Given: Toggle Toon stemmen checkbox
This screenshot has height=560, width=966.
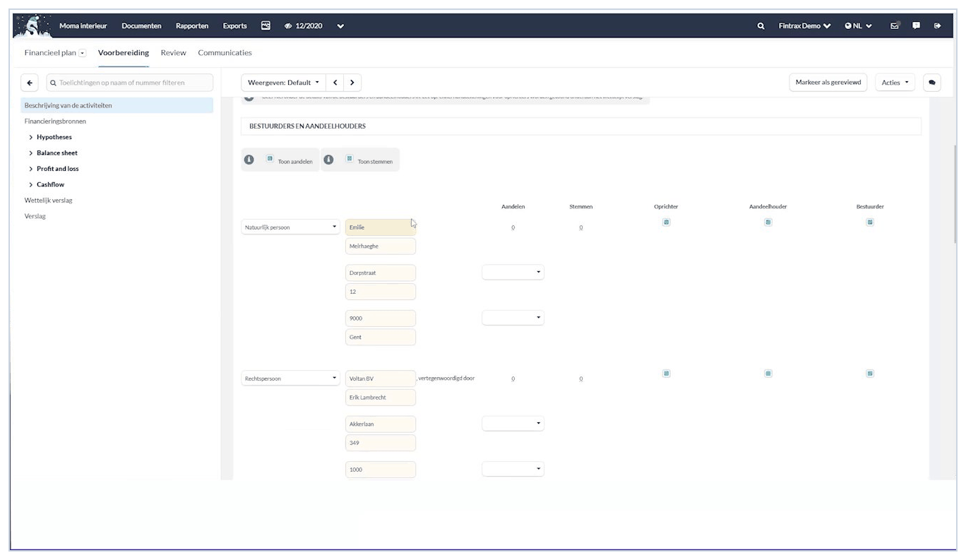Looking at the screenshot, I should coord(350,158).
